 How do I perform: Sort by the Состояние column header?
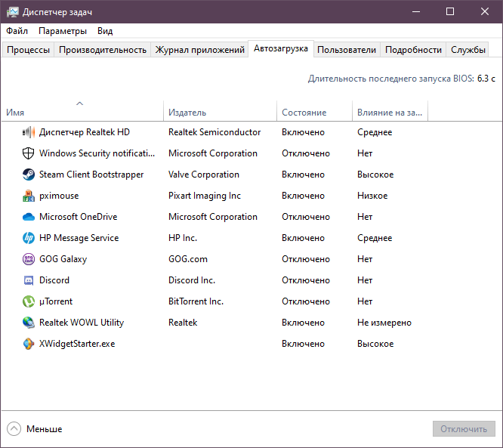pyautogui.click(x=314, y=111)
